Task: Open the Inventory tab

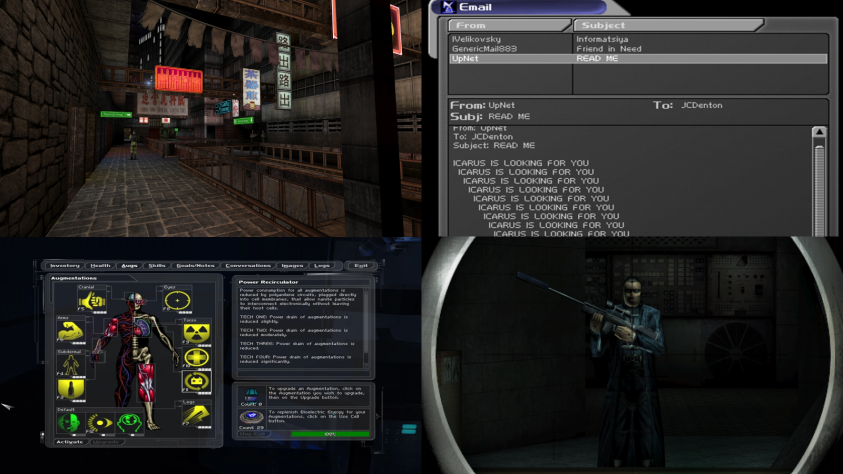Action: tap(65, 265)
